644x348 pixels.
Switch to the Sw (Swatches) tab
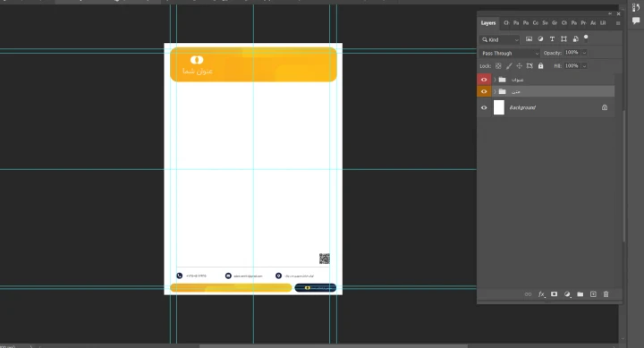click(545, 23)
